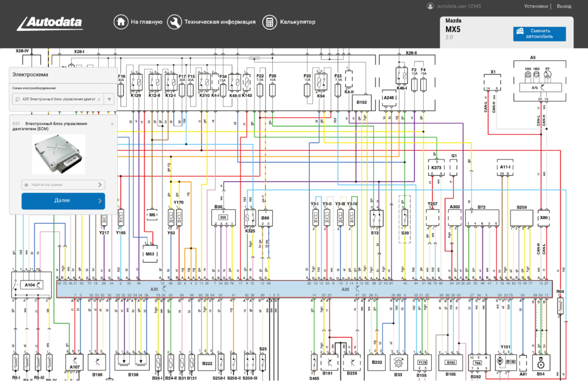Select the B72 component on the diagram
Screen dimensions: 588x382
click(481, 215)
